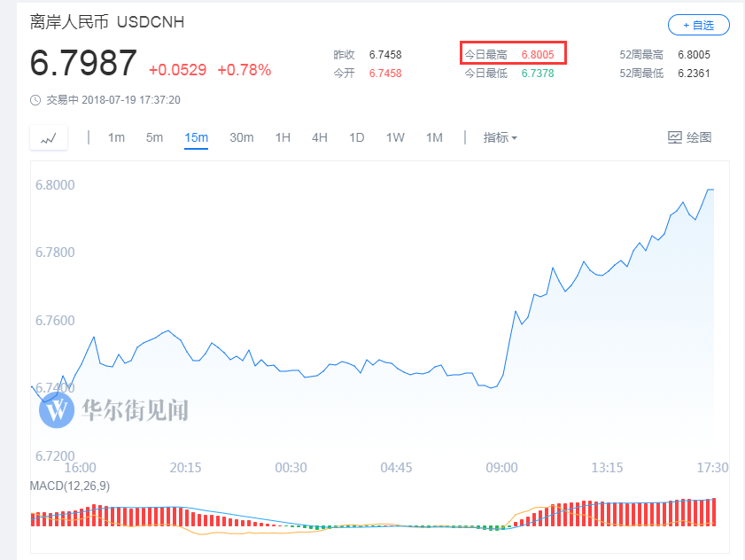The height and width of the screenshot is (560, 745).
Task: Click the line chart type icon
Action: 48,137
